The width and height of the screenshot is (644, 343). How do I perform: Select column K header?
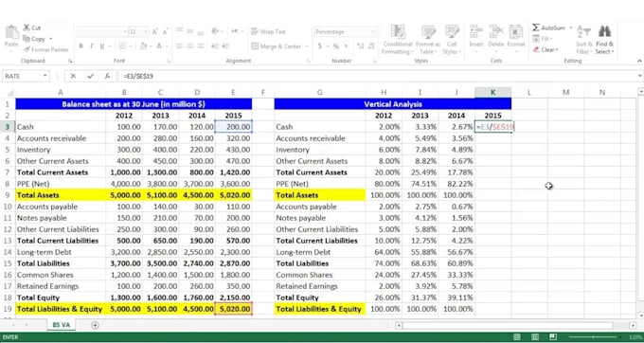click(x=492, y=93)
